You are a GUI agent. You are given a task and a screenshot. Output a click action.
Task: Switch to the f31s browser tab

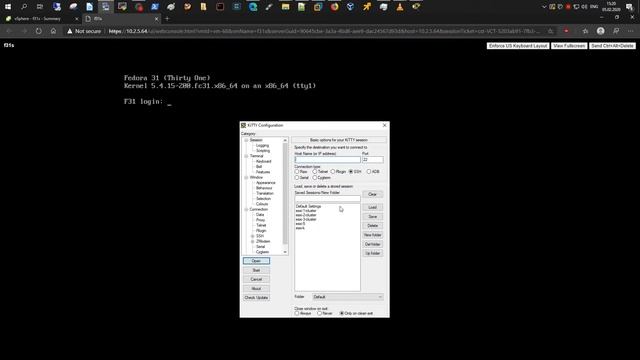coord(120,19)
